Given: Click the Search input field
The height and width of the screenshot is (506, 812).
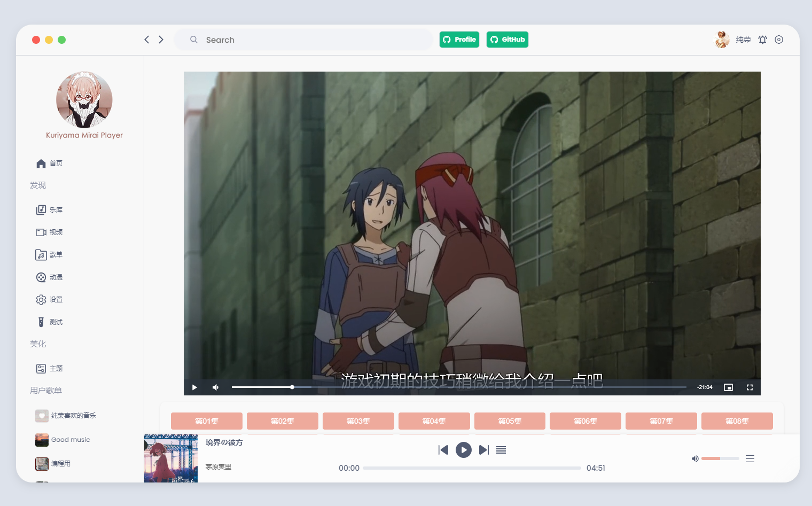Looking at the screenshot, I should (310, 40).
